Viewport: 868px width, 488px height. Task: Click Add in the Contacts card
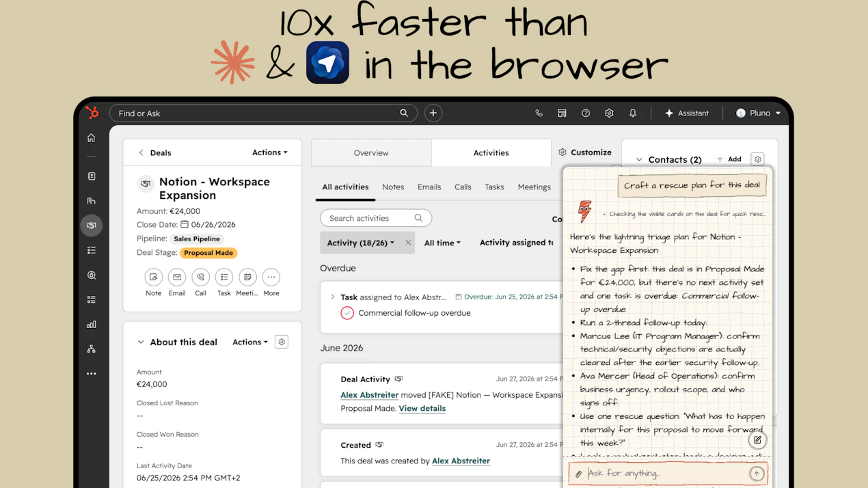point(729,159)
